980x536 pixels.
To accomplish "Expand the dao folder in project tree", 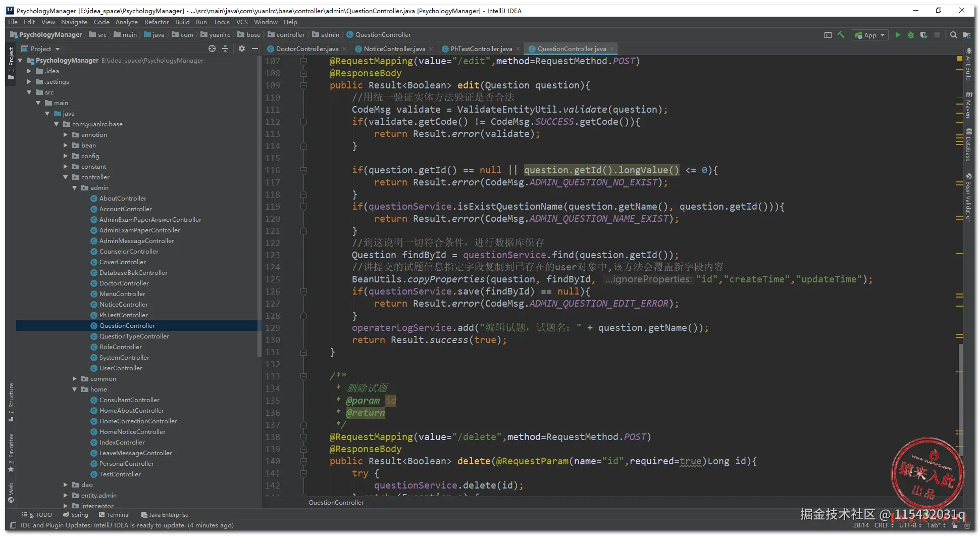I will pos(66,484).
